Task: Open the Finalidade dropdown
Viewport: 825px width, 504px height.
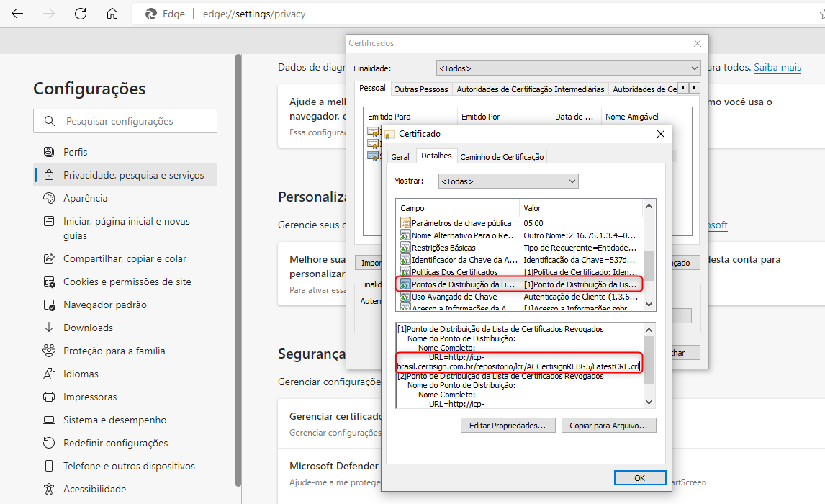Action: coord(568,68)
